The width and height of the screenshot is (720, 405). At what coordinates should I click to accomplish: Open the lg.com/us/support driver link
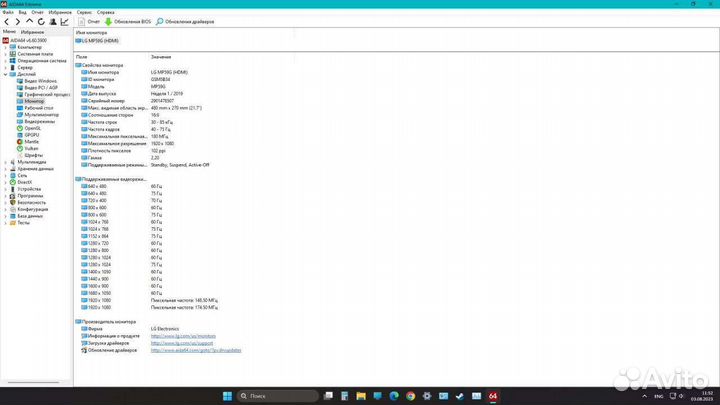tap(182, 343)
